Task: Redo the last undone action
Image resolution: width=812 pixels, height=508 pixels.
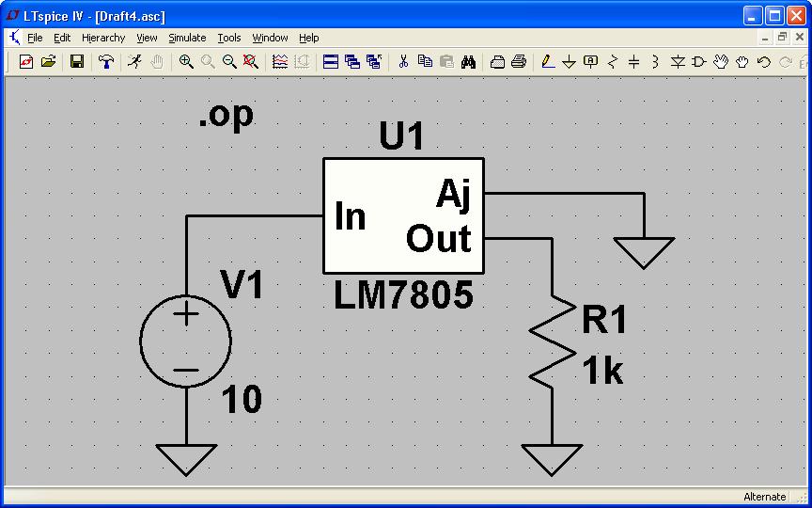Action: tap(786, 62)
